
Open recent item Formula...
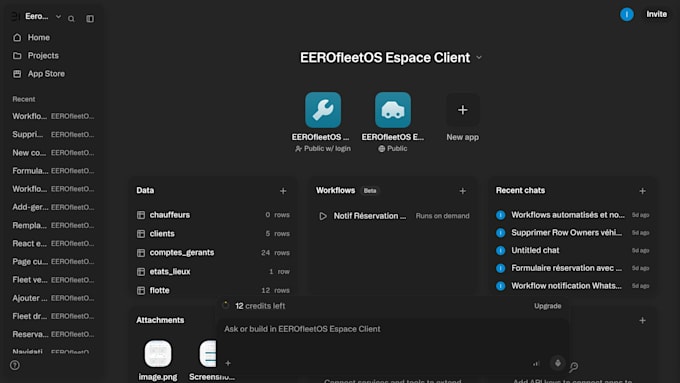point(53,171)
